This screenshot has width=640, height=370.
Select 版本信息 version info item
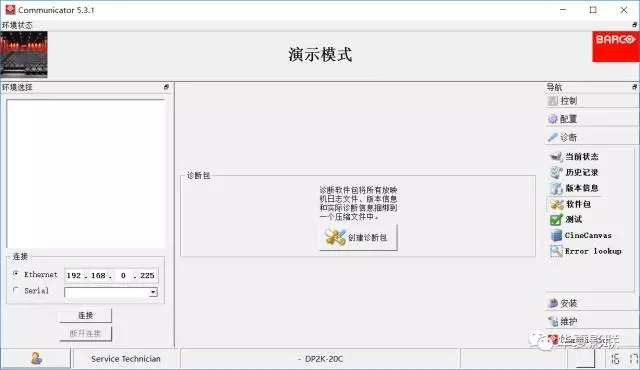tap(574, 188)
